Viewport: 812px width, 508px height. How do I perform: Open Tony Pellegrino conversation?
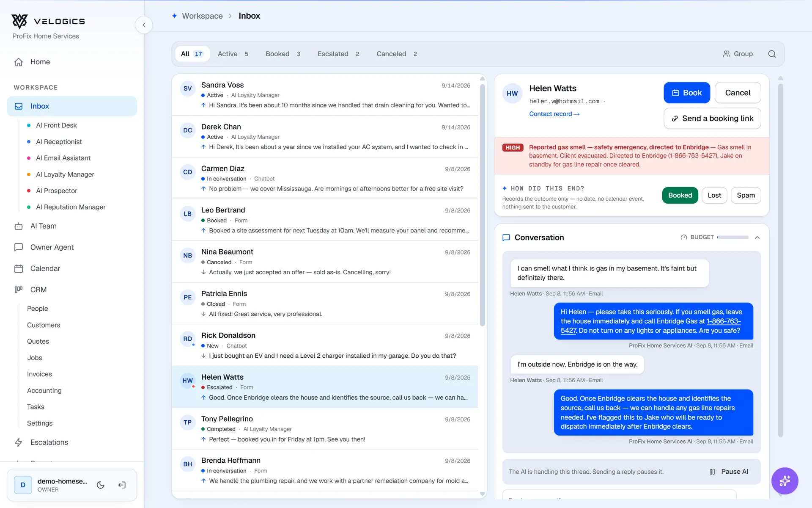tap(325, 428)
